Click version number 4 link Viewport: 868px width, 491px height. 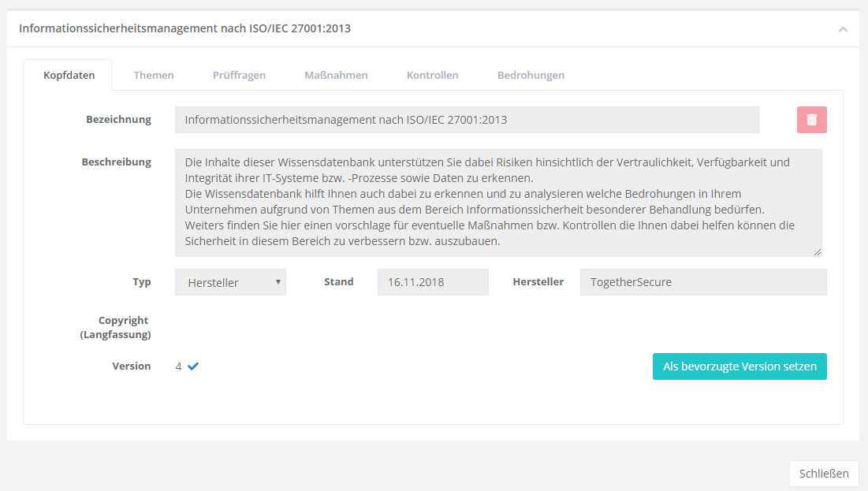[179, 366]
